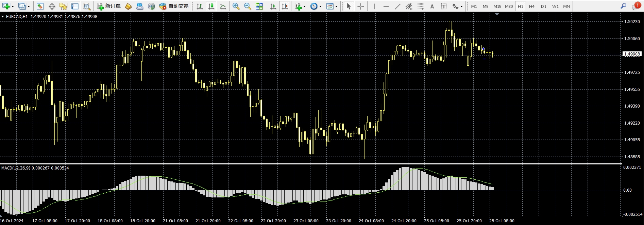
Task: Click the MACD(12,26,9) indicator label
Action: [x=16, y=168]
